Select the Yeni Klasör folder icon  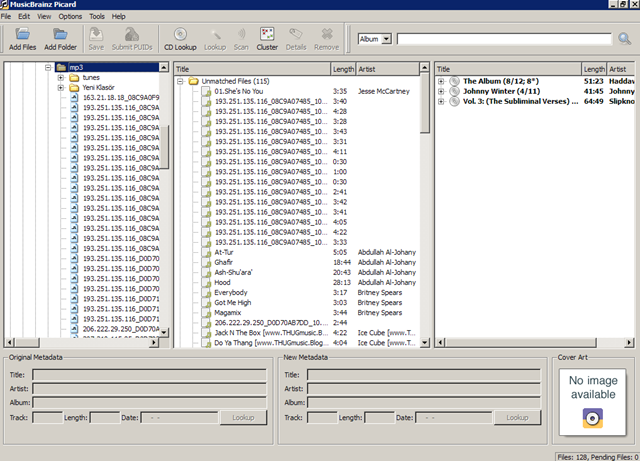(74, 88)
